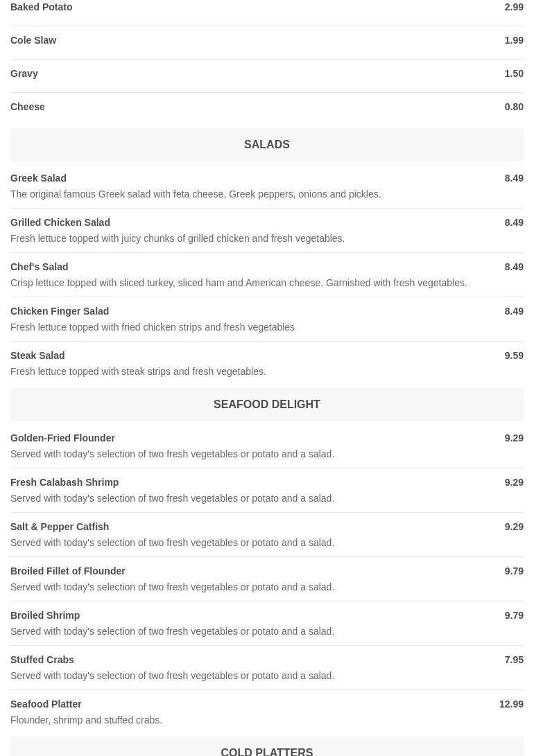
Task: Click the 12.99 Seafood Platter price
Action: click(x=511, y=704)
